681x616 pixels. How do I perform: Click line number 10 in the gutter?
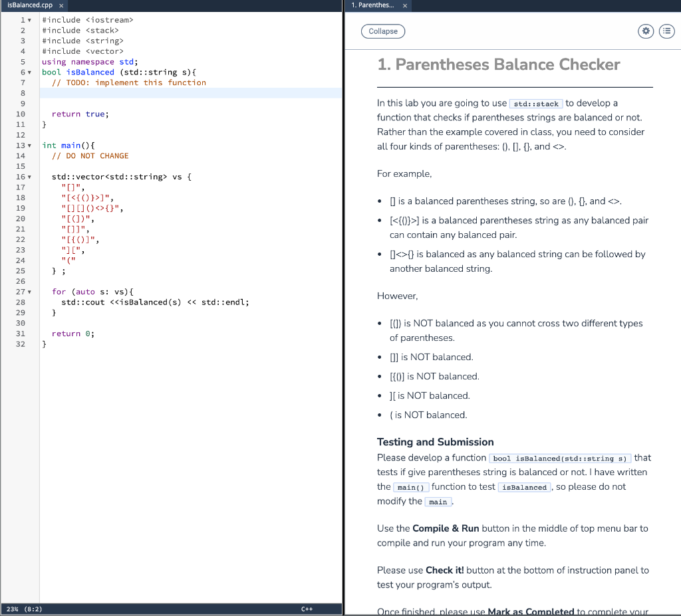coord(21,114)
